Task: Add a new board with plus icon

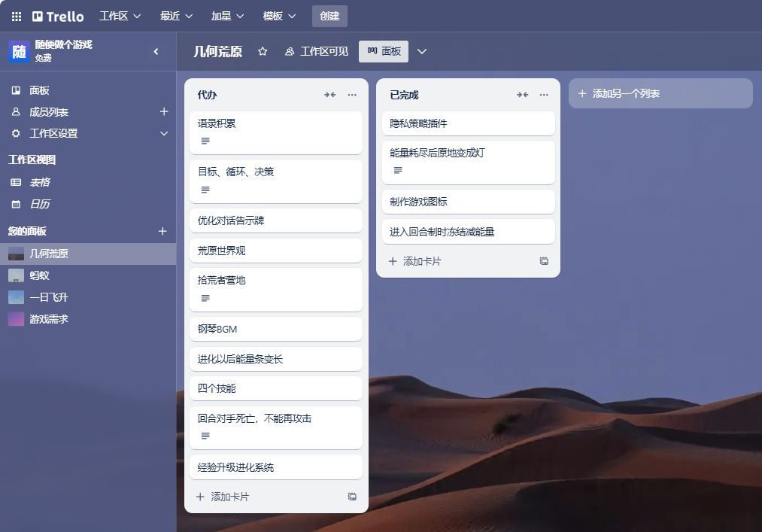Action: [162, 232]
